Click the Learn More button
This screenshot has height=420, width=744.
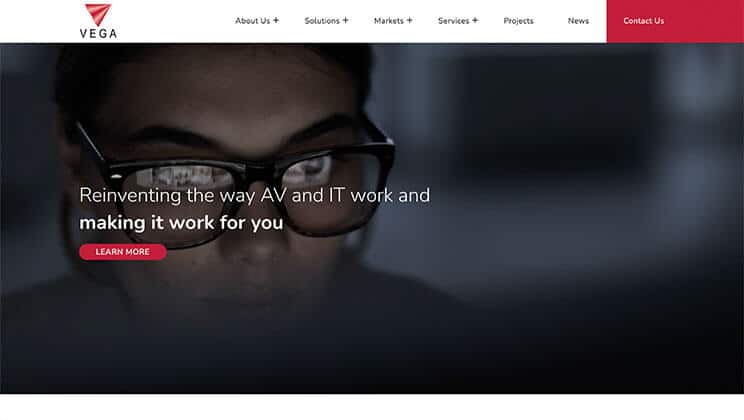pyautogui.click(x=123, y=252)
